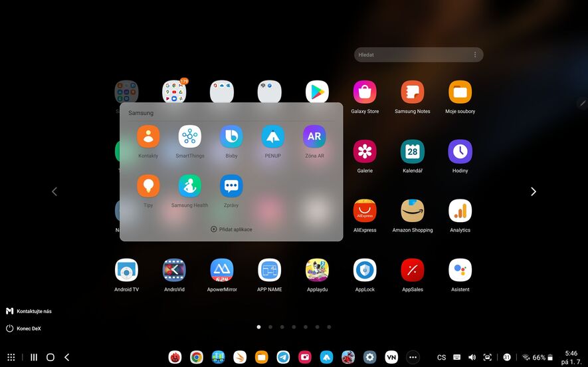
Task: Open clock showing 5:46 in taskbar
Action: click(571, 358)
